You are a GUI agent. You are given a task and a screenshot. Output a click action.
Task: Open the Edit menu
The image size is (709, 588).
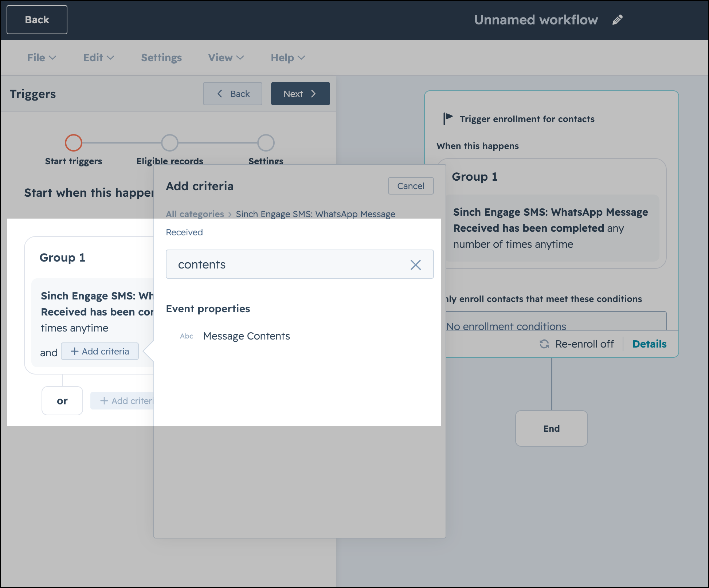point(99,58)
